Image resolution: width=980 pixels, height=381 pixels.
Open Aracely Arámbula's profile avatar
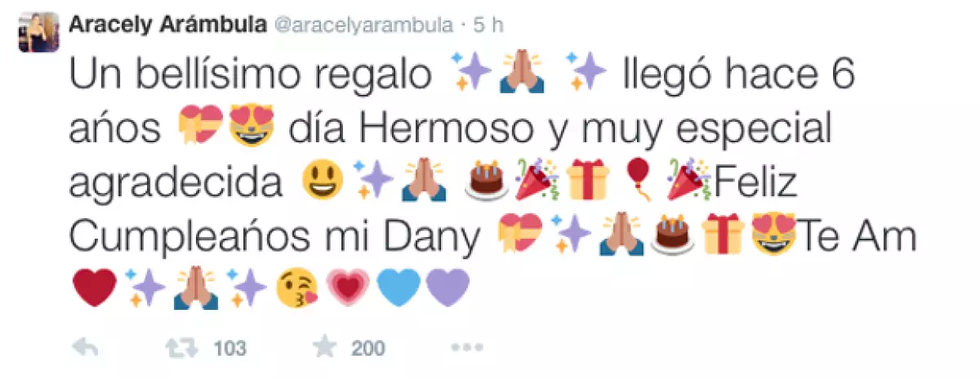[38, 32]
